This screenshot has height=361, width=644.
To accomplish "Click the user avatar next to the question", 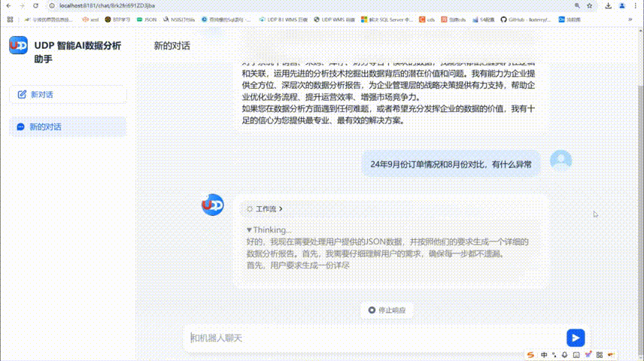I will [x=560, y=160].
